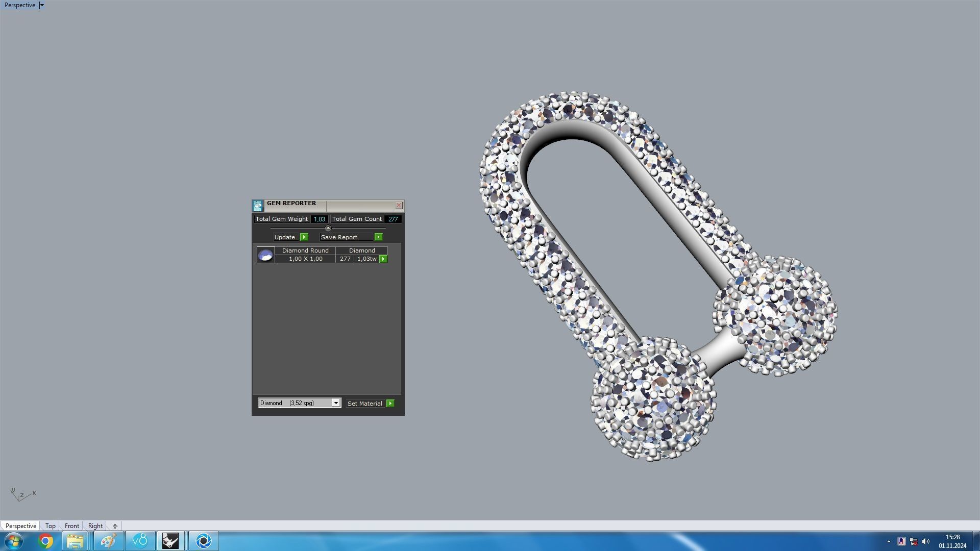Switch to the Top viewport tab
This screenshot has height=551, width=980.
click(x=50, y=526)
